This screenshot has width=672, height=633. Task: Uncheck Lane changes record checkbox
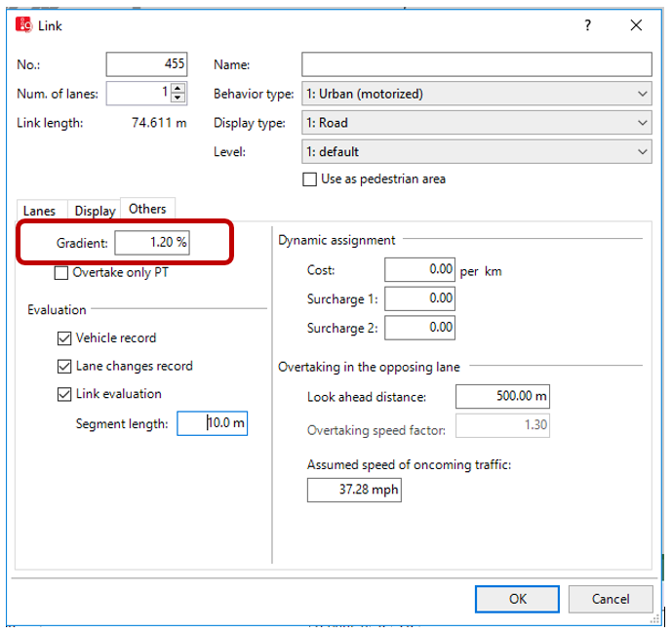[64, 367]
